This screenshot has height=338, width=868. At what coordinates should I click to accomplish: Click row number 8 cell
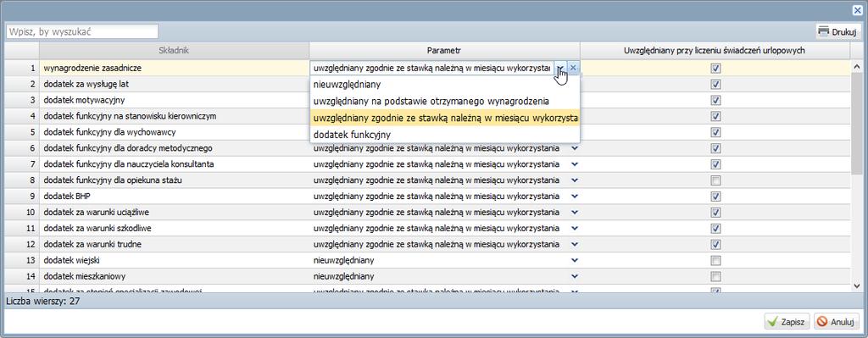pos(22,180)
